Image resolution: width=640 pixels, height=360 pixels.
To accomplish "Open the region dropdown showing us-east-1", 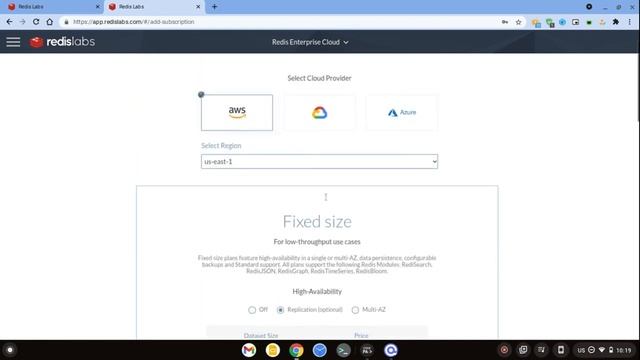I will coord(319,162).
